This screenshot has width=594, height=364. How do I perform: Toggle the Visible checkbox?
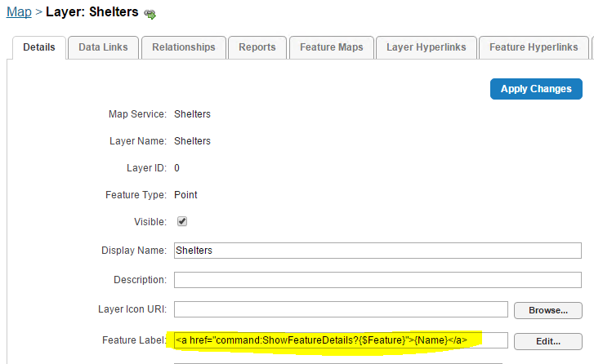(182, 221)
